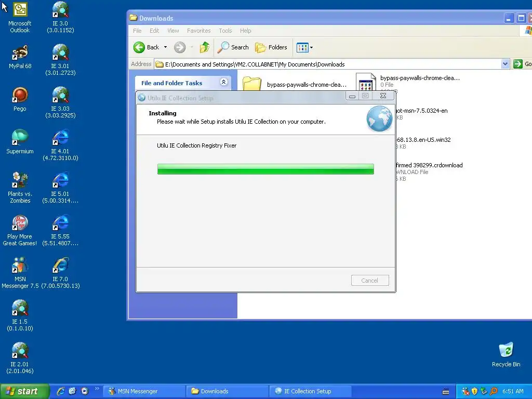Switch to IE Collection Setup taskbar button
532x399 pixels.
coord(310,391)
